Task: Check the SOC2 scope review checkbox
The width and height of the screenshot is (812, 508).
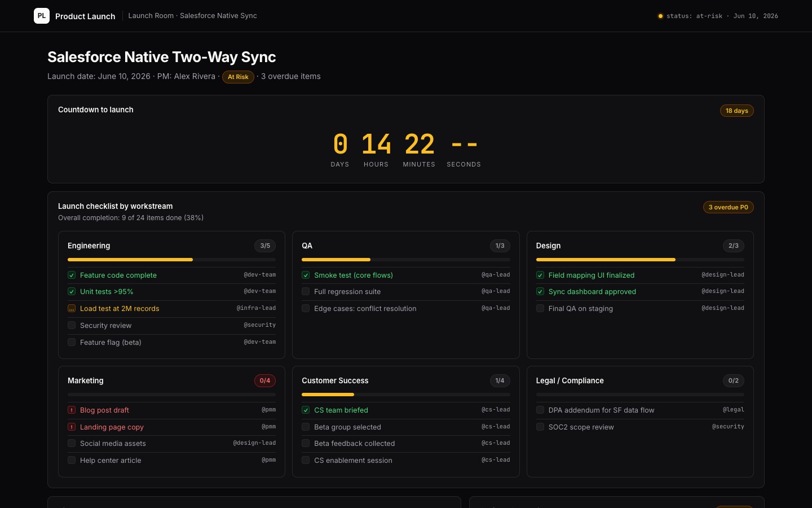Action: coord(540,427)
